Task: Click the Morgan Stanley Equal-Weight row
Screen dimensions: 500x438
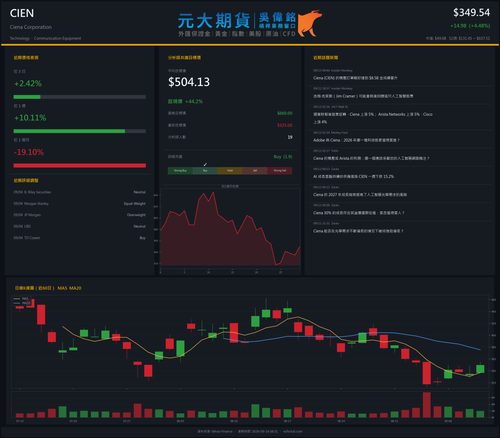Action: click(80, 204)
